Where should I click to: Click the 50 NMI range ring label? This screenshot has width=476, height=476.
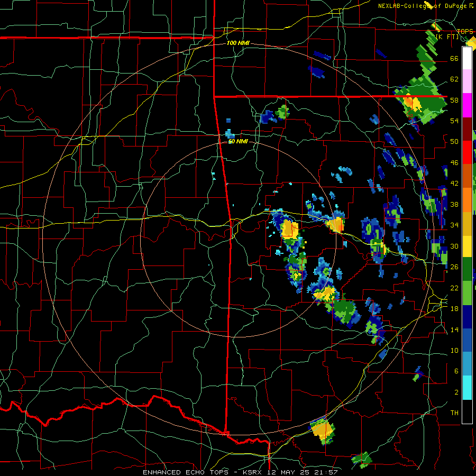(238, 141)
